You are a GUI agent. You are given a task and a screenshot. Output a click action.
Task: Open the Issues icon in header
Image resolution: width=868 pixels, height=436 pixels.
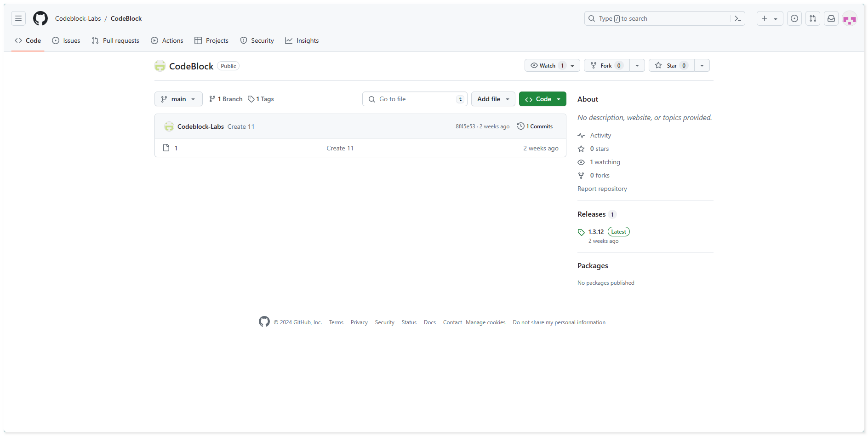794,18
